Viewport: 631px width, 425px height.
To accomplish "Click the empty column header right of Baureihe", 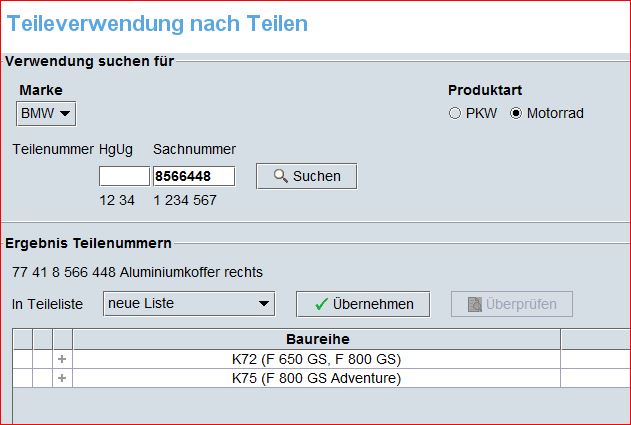I will click(x=595, y=339).
